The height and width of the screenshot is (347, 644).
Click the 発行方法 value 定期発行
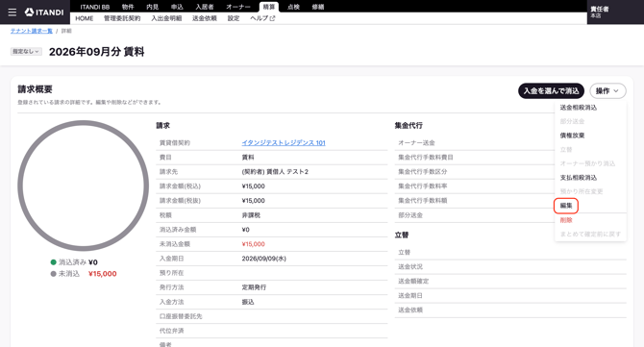tap(254, 287)
